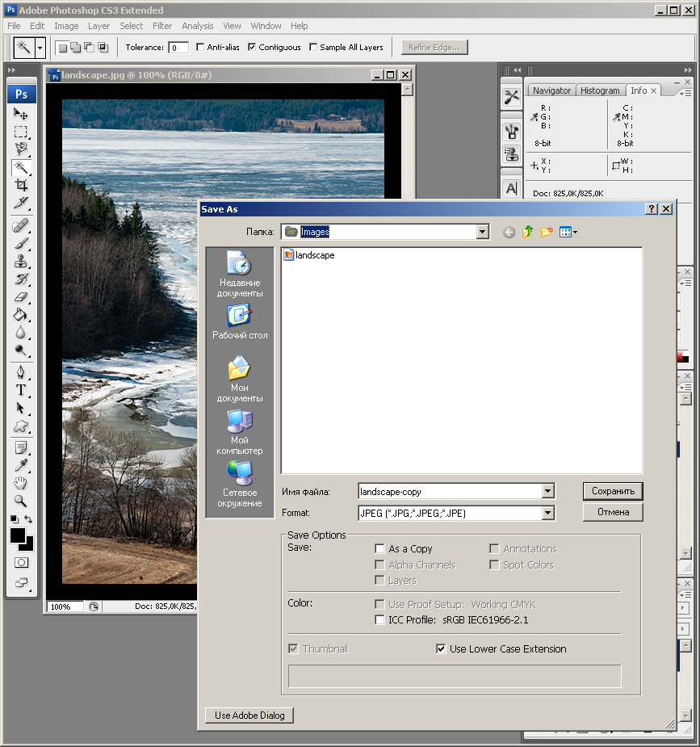Image resolution: width=700 pixels, height=747 pixels.
Task: Open the file name history dropdown
Action: click(x=548, y=491)
